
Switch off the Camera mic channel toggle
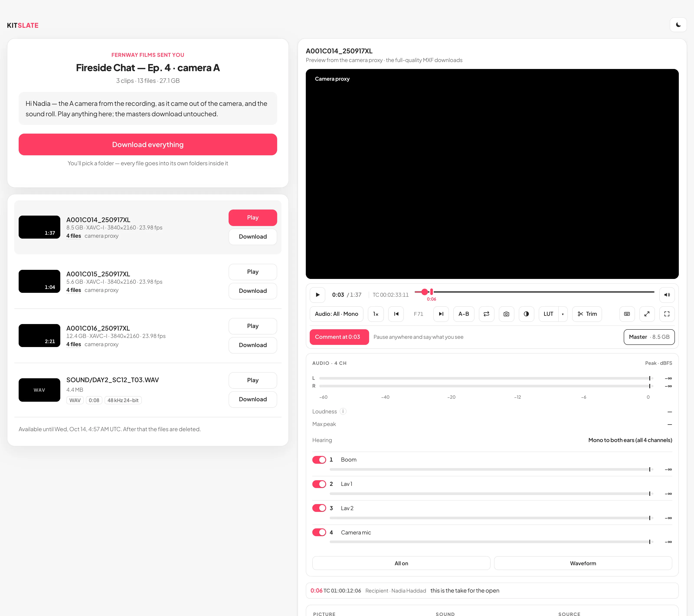pos(319,532)
